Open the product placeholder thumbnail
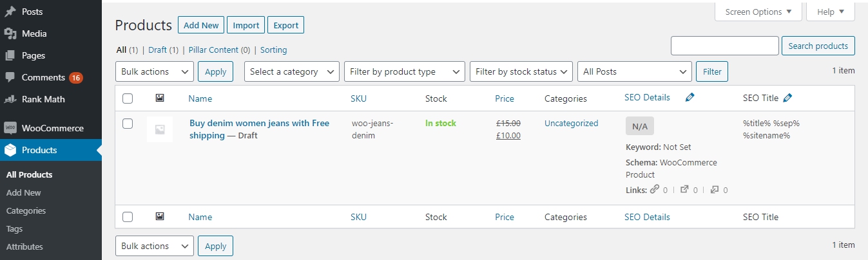The height and width of the screenshot is (260, 868). (160, 129)
